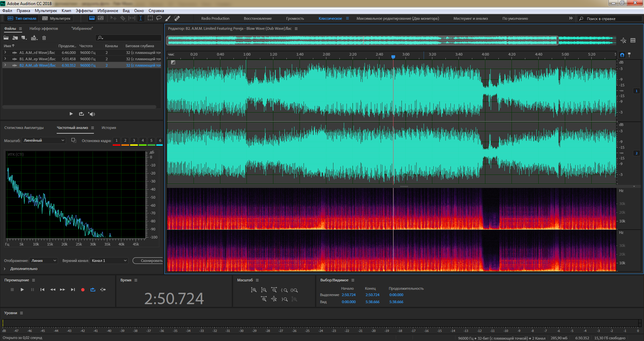Switch to the История tab

pyautogui.click(x=109, y=128)
